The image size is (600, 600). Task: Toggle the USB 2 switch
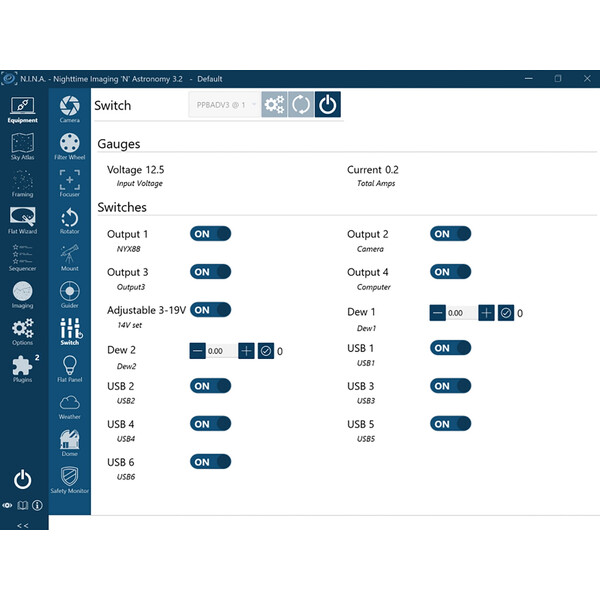coord(210,386)
